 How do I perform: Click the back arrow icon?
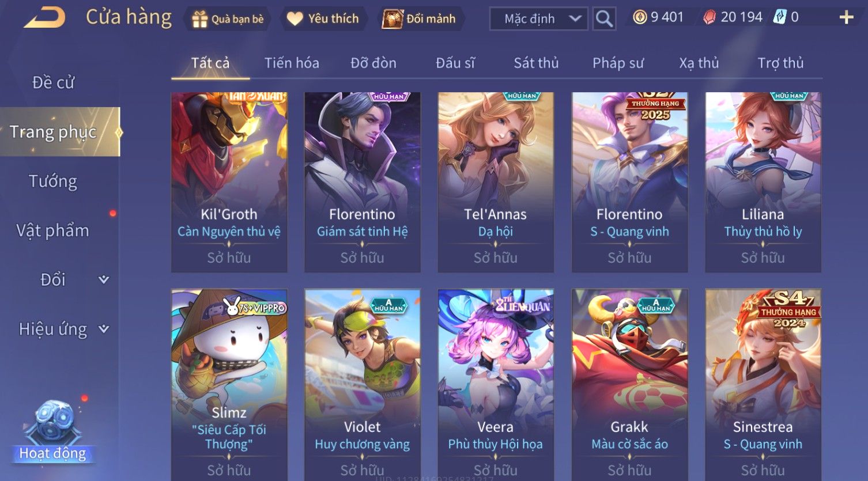44,18
